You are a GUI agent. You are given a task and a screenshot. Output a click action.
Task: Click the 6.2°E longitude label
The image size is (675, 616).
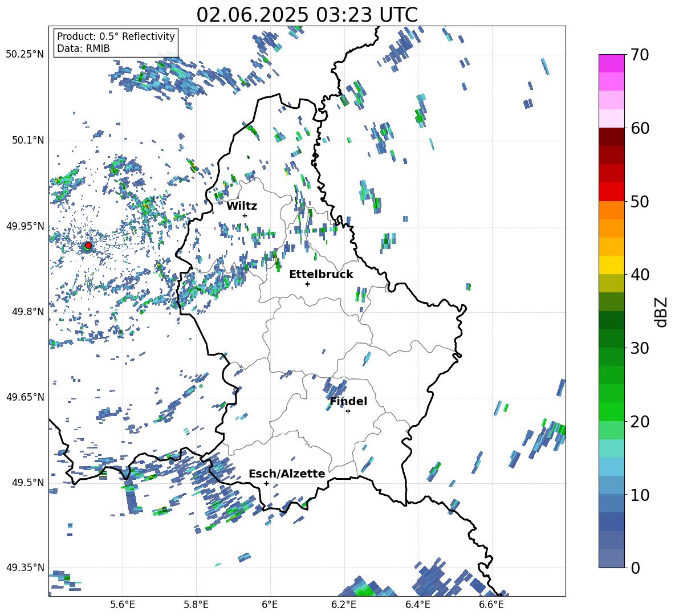pos(344,605)
